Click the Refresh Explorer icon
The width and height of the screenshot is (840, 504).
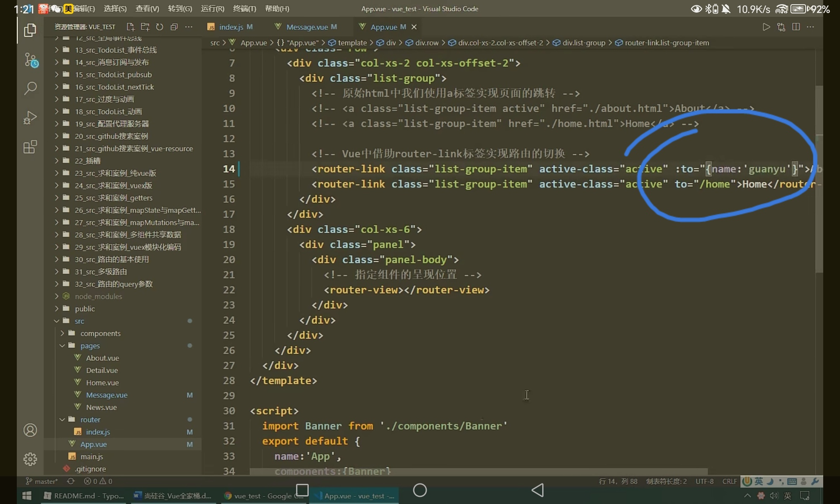(160, 27)
